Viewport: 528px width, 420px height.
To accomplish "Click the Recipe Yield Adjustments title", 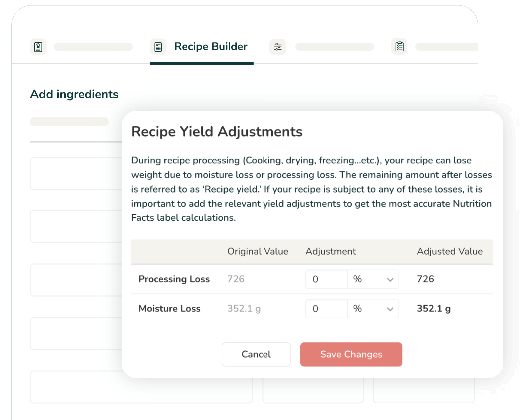I will click(x=217, y=132).
